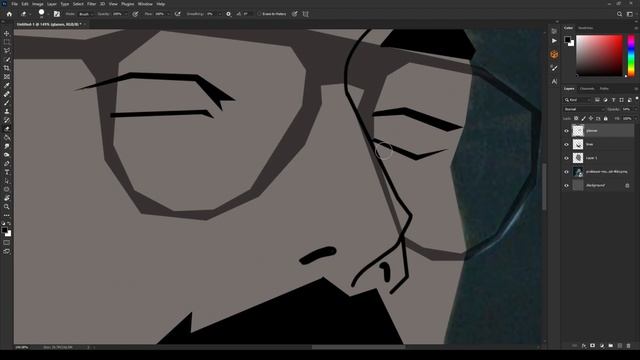Toggle lock transparent pixels
The height and width of the screenshot is (360, 640).
click(x=576, y=118)
